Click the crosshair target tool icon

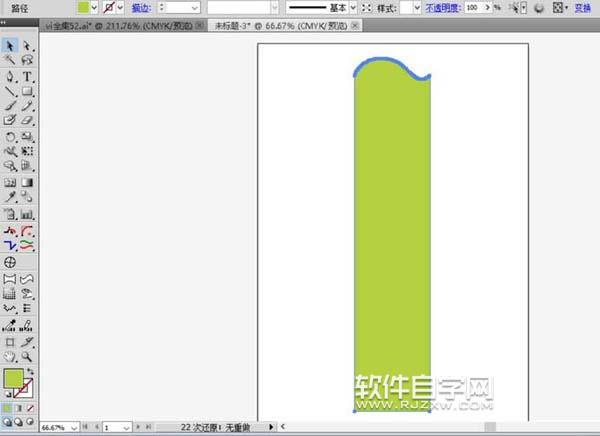(10, 262)
